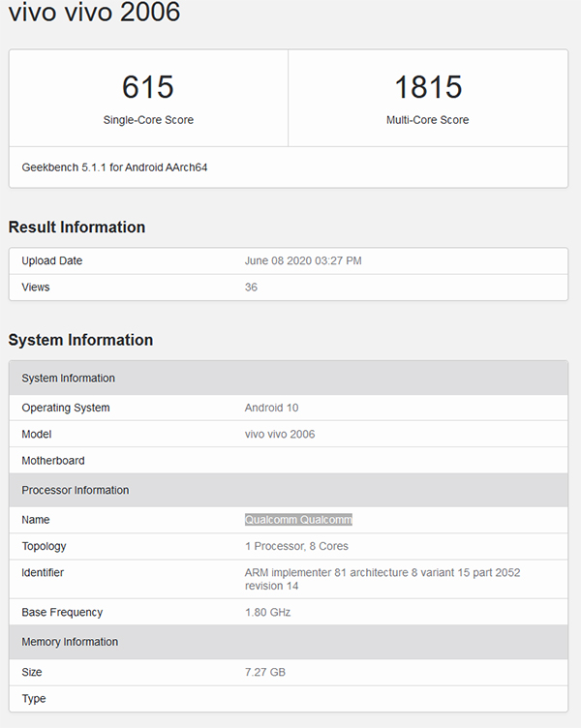Image resolution: width=581 pixels, height=728 pixels.
Task: Click the 7.27 GB memory size value
Action: (264, 672)
